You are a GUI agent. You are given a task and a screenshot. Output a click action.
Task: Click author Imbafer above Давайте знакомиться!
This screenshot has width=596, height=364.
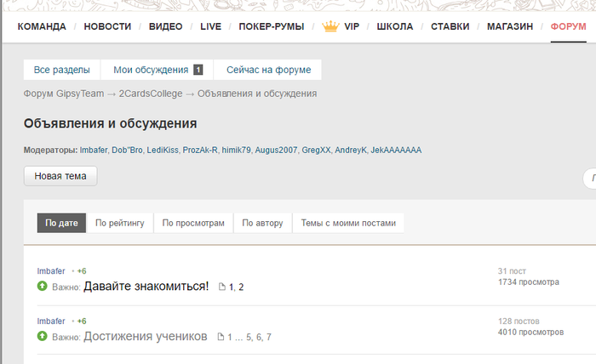51,271
